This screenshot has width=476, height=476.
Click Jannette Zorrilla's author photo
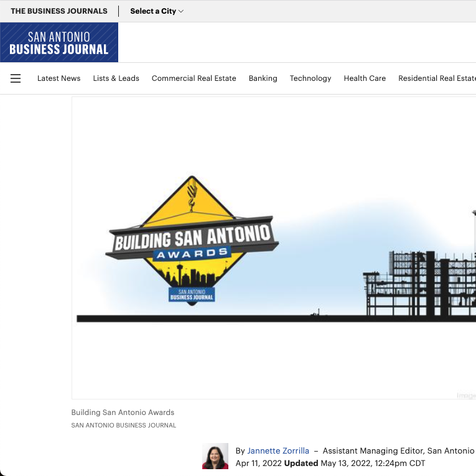(x=215, y=456)
